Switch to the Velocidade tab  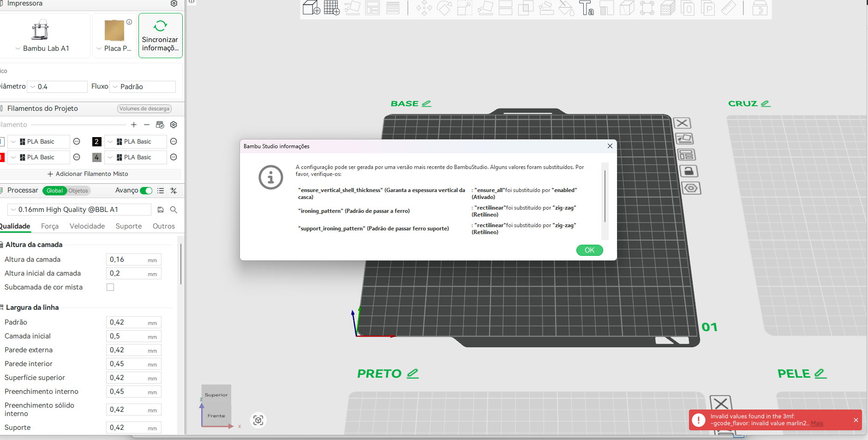[87, 226]
